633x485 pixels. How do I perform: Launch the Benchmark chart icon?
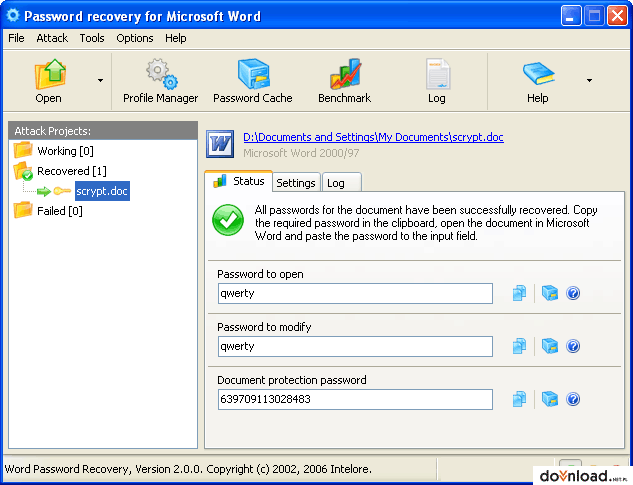coord(345,74)
